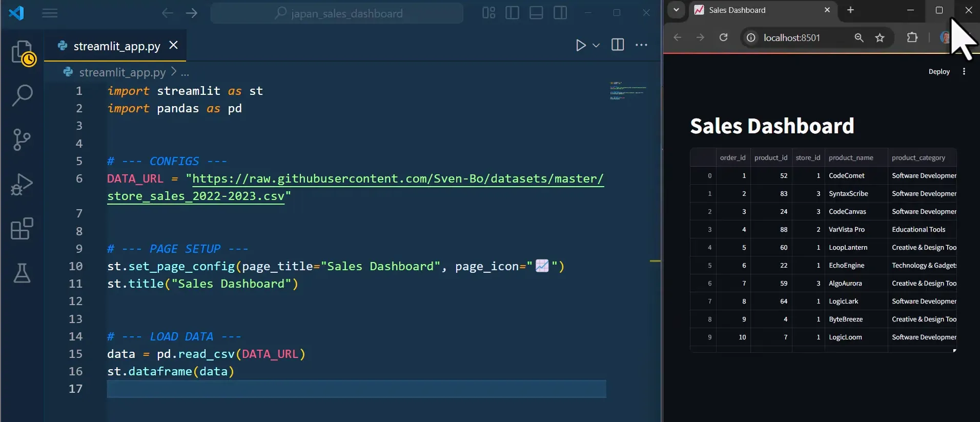Image resolution: width=980 pixels, height=422 pixels.
Task: Select the VarVista Pro cell
Action: pyautogui.click(x=856, y=229)
